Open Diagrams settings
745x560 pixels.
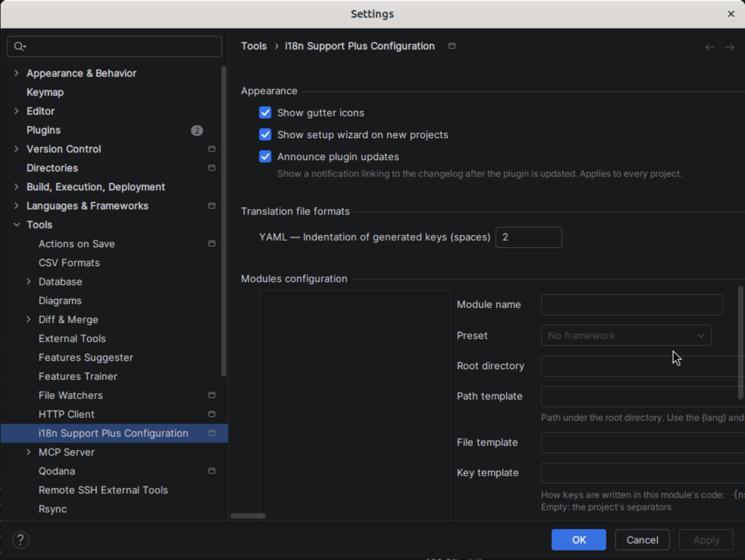tap(60, 301)
